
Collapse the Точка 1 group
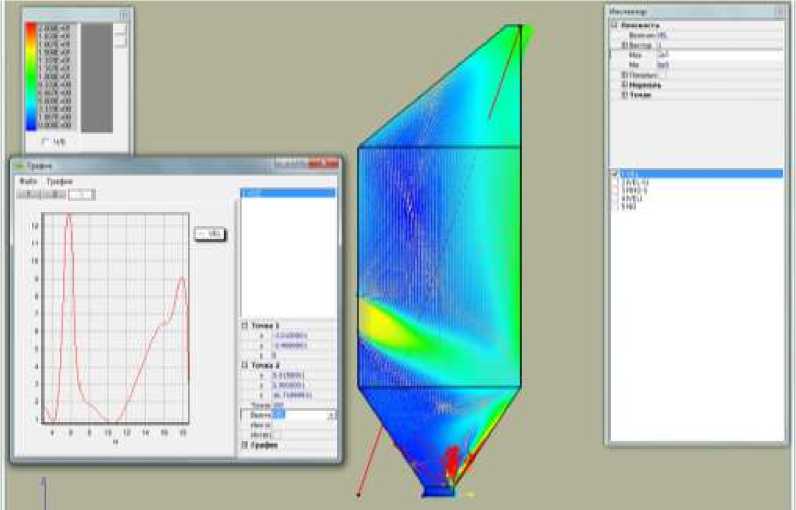point(245,325)
